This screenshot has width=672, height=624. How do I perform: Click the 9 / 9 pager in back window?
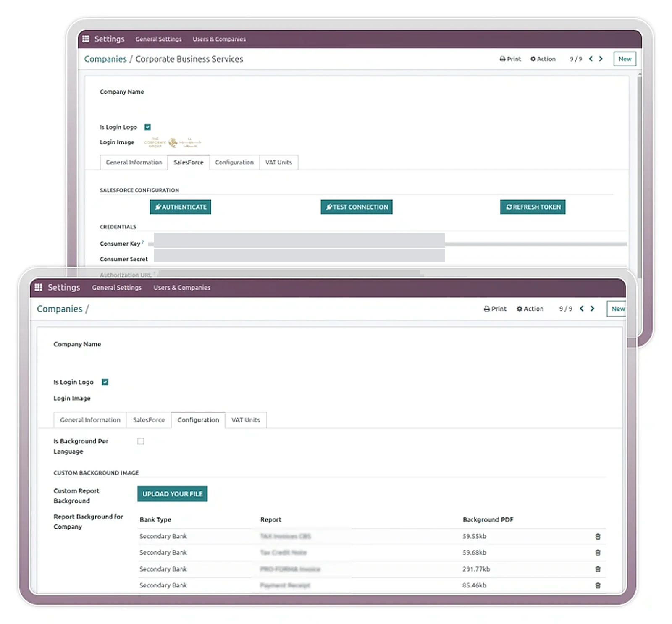(x=576, y=59)
